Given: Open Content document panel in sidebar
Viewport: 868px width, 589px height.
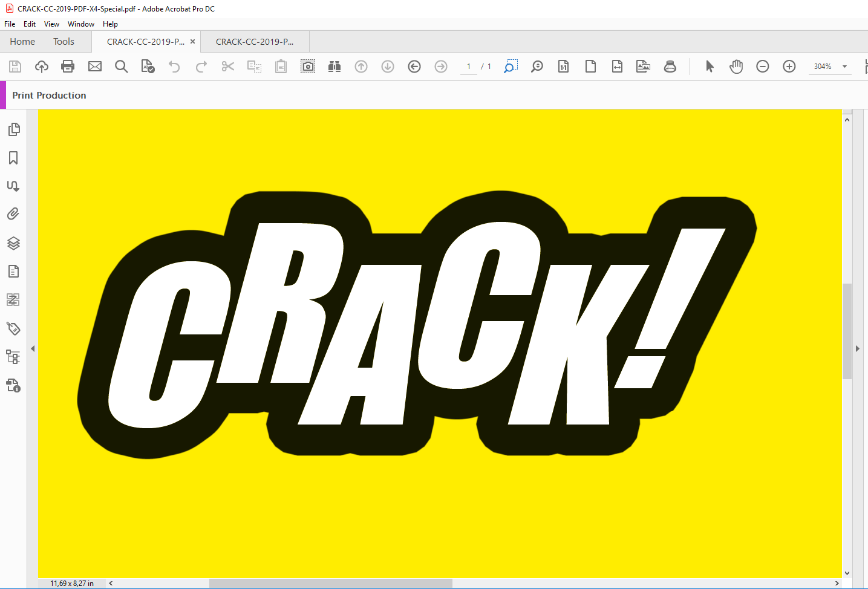Looking at the screenshot, I should 13,271.
